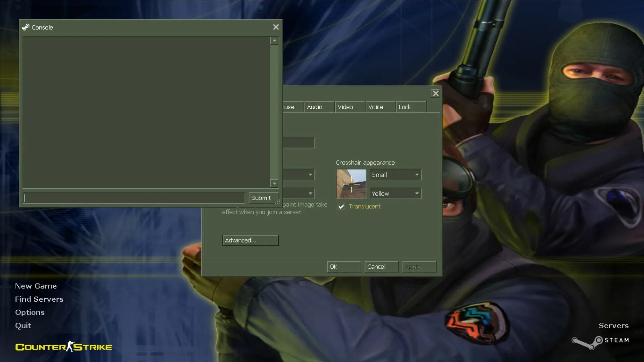Confirm options with the OK button
Screen dimensions: 644x362
344,267
